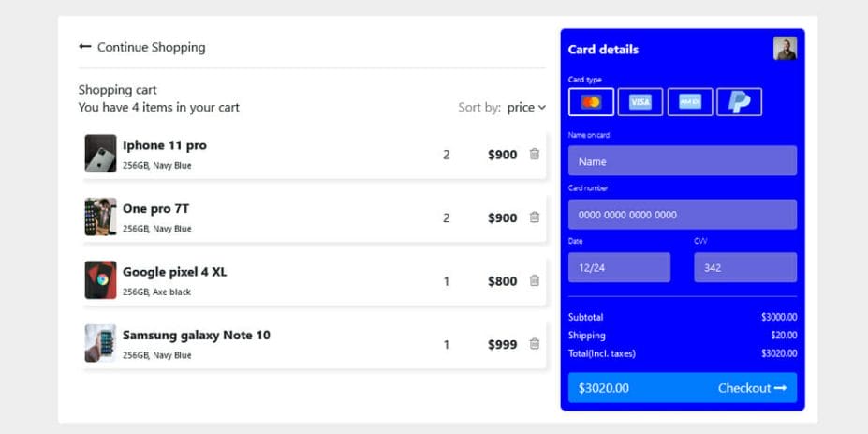Click Google pixel 4 XL thumbnail
The height and width of the screenshot is (434, 868).
(101, 280)
